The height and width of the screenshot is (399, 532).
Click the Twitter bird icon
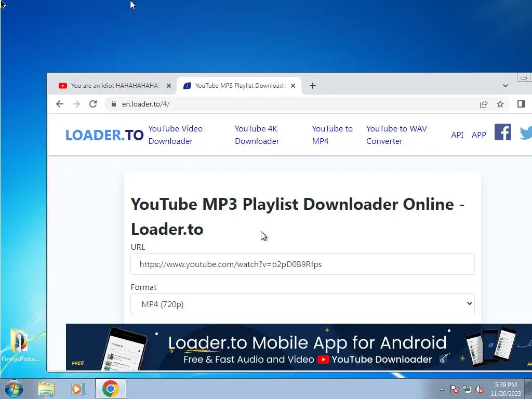tap(526, 132)
